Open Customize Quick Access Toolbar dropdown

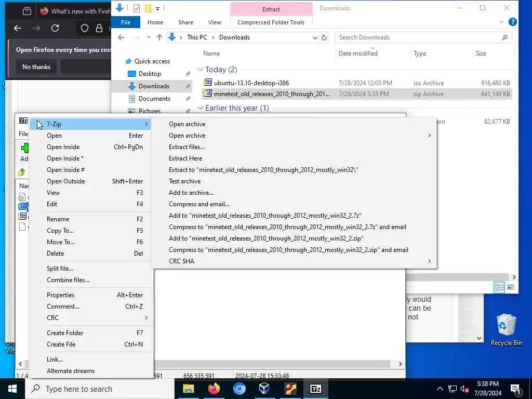pos(158,8)
